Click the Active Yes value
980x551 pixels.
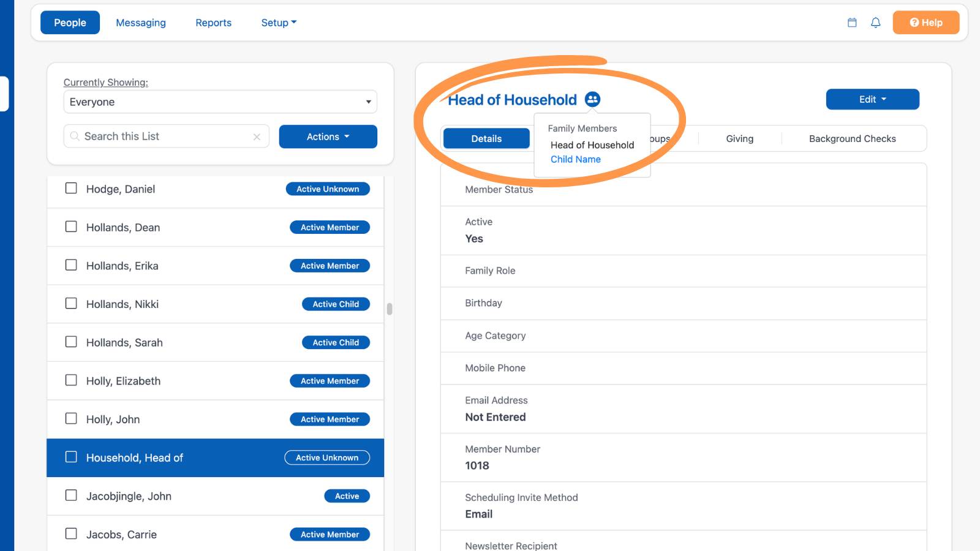(x=474, y=239)
